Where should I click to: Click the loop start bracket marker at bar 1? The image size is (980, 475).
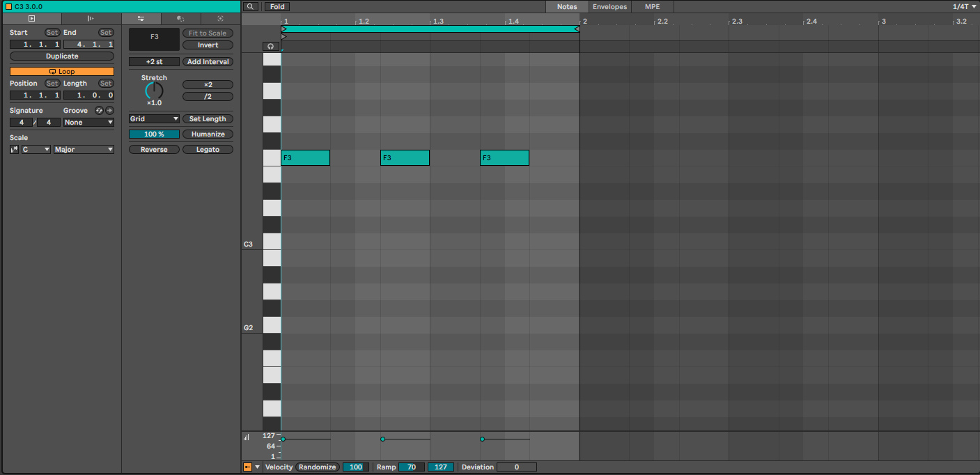coord(283,29)
